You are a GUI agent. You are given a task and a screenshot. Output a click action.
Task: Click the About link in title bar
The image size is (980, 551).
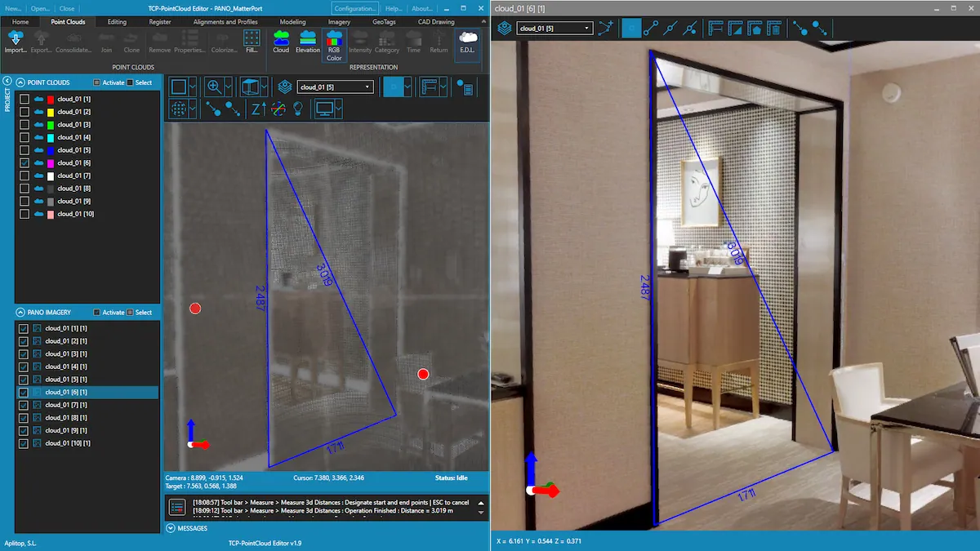pos(421,8)
